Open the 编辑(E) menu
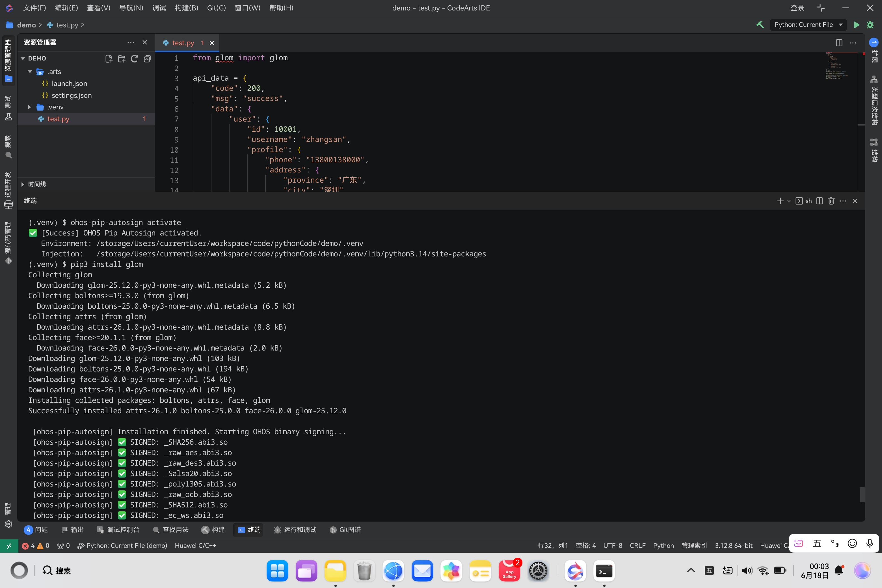882x588 pixels. tap(66, 8)
